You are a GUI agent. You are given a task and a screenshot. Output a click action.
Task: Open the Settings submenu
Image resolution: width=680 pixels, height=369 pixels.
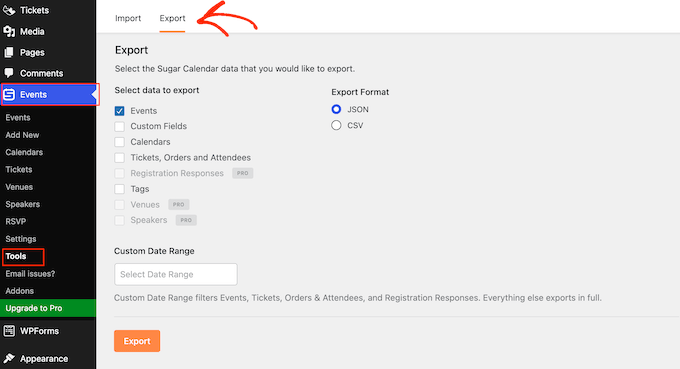[x=21, y=239]
